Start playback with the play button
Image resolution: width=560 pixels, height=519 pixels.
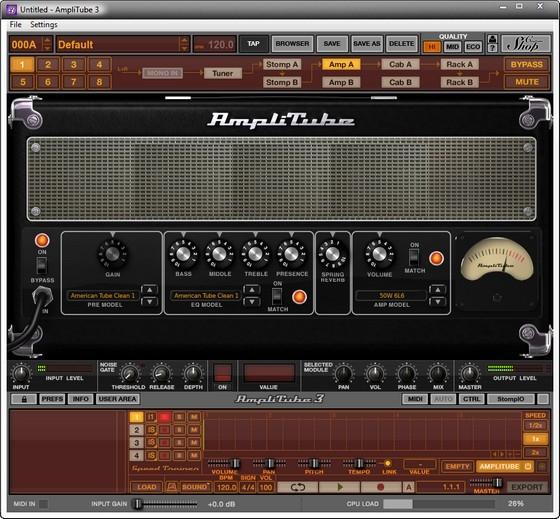point(340,487)
